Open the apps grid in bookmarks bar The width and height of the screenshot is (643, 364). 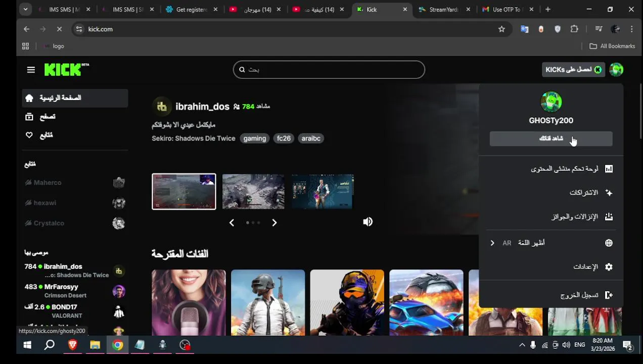click(26, 46)
